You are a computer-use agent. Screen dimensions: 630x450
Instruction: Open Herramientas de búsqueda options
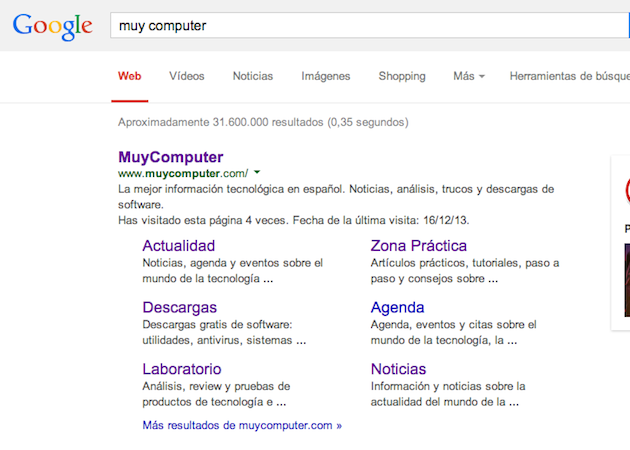click(x=568, y=76)
